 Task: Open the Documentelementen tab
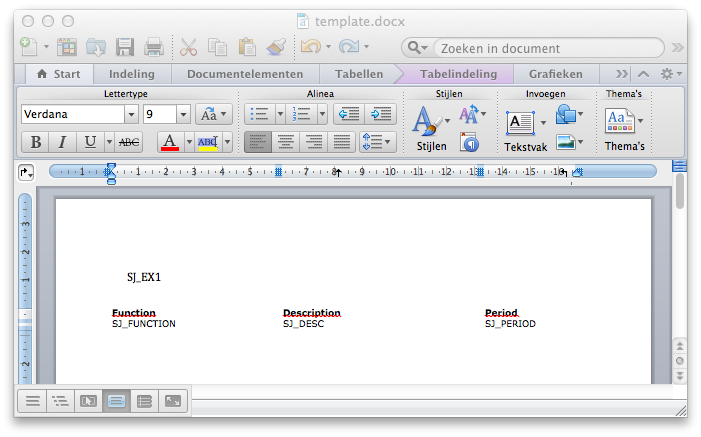click(x=245, y=74)
